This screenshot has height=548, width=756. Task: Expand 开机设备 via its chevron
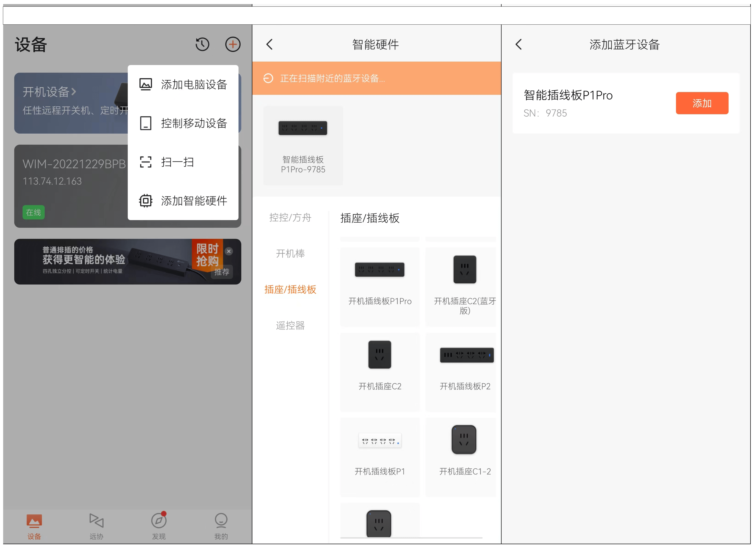(74, 92)
